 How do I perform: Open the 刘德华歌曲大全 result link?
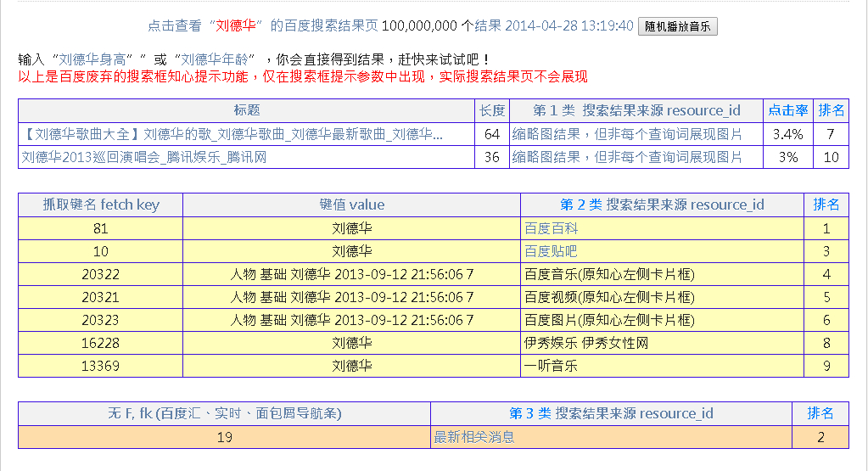pyautogui.click(x=232, y=134)
